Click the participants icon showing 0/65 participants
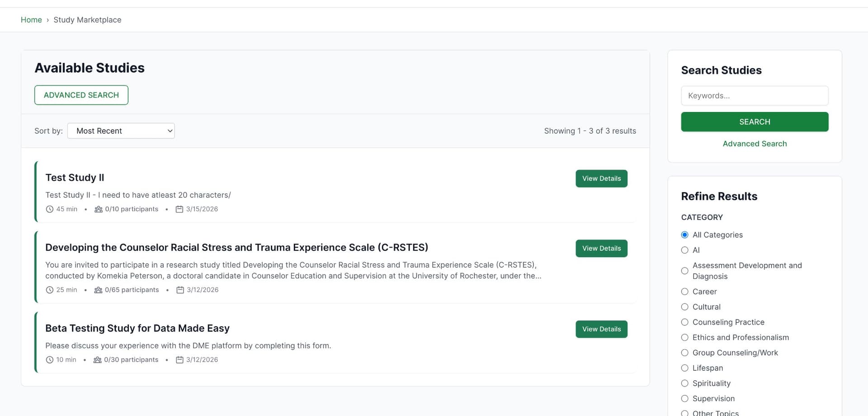This screenshot has height=416, width=868. click(99, 290)
